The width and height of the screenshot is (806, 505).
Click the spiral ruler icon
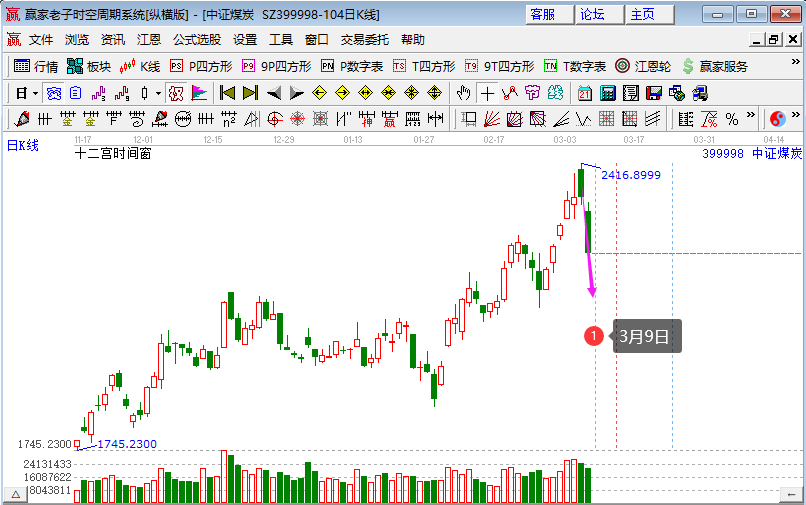[x=137, y=119]
